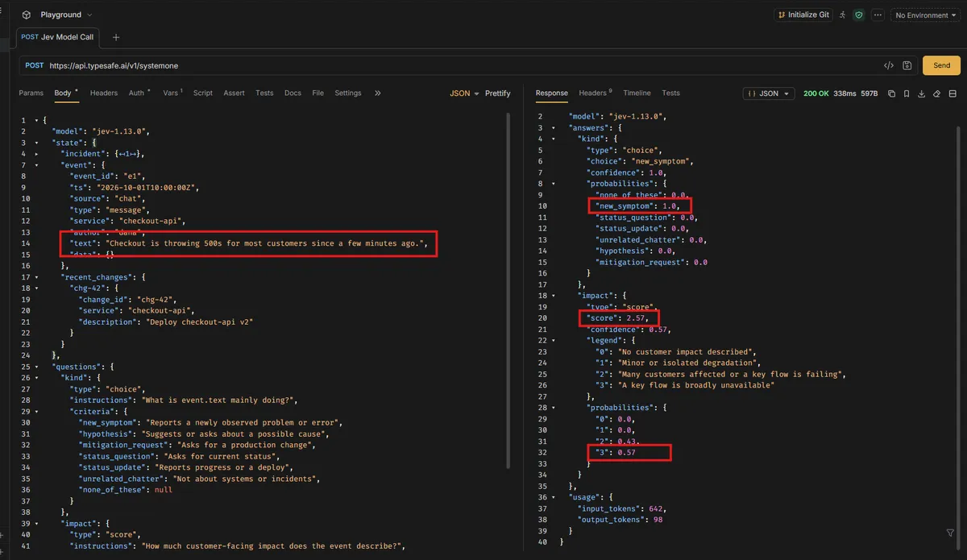Open the Vars tab

[172, 93]
